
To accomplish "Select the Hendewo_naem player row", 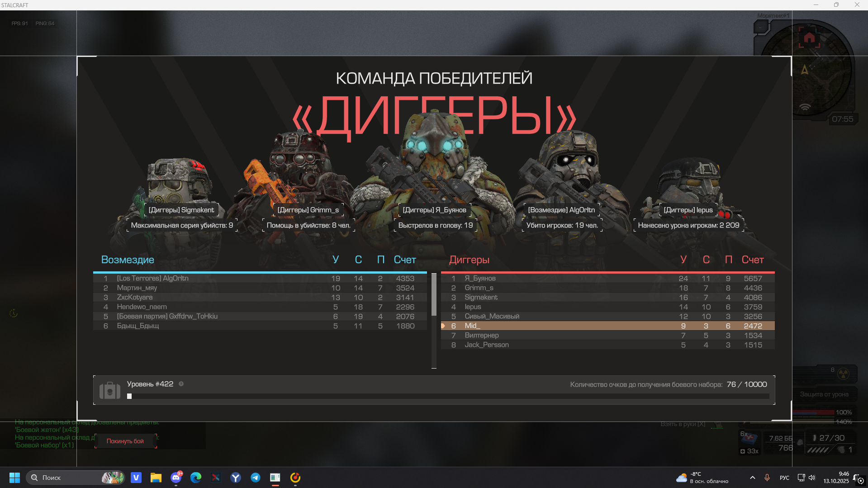I will point(260,307).
